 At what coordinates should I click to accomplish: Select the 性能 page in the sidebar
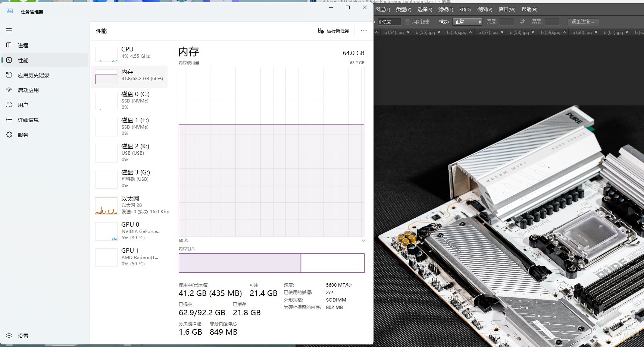(x=44, y=60)
